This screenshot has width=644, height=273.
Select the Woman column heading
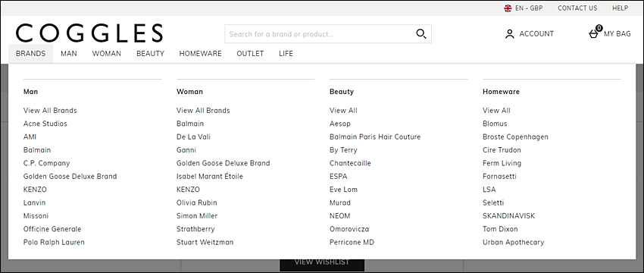click(x=189, y=92)
